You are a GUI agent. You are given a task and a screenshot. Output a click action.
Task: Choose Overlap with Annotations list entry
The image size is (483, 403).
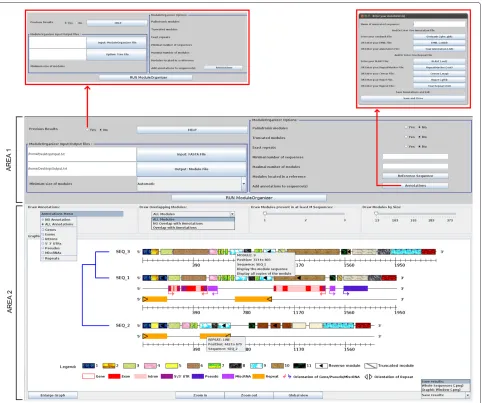[193, 228]
